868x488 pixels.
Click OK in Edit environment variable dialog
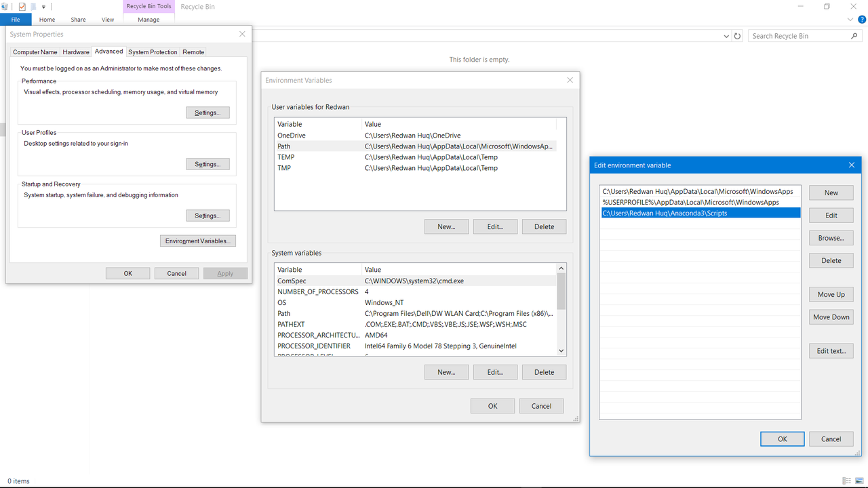coord(783,439)
